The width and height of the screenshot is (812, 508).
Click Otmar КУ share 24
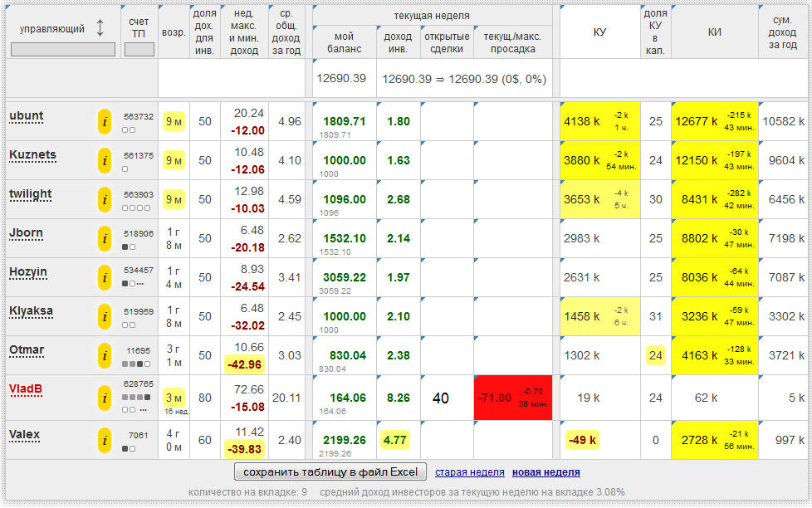[656, 356]
